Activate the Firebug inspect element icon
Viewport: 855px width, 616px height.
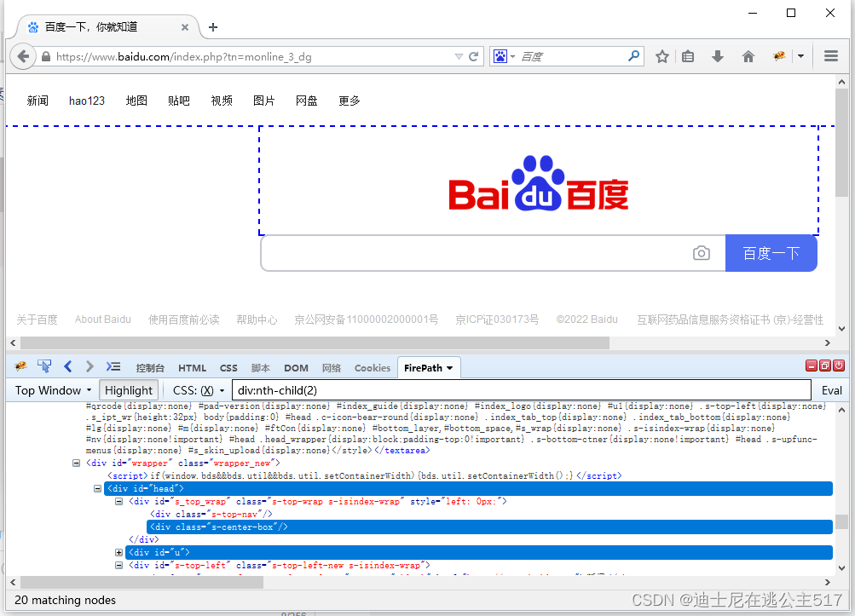click(44, 366)
